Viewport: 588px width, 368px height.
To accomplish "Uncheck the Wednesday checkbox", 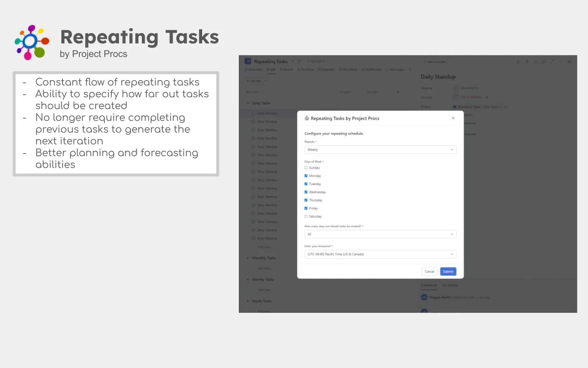I will pyautogui.click(x=306, y=192).
